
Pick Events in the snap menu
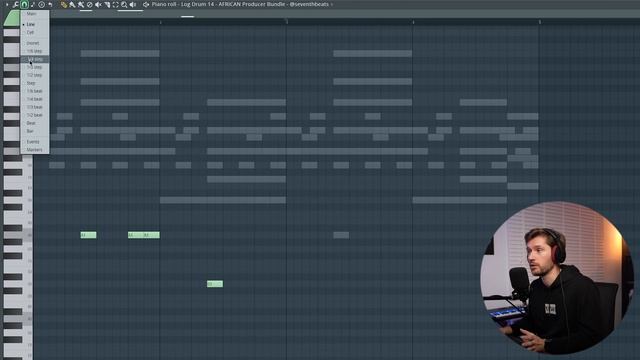click(35, 142)
